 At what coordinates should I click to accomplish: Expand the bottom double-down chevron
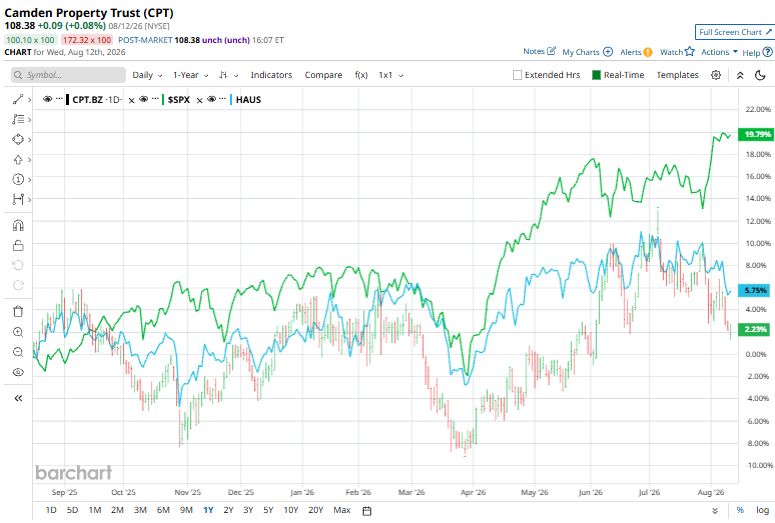point(715,511)
